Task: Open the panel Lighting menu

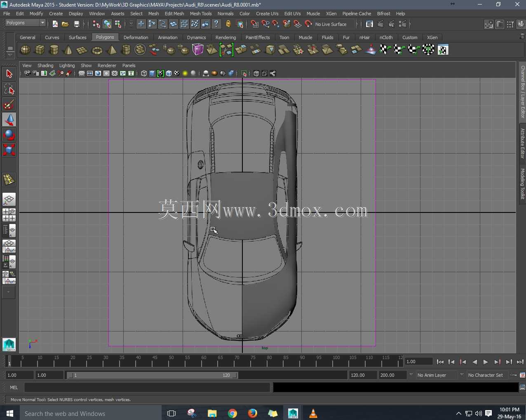Action: [67, 65]
